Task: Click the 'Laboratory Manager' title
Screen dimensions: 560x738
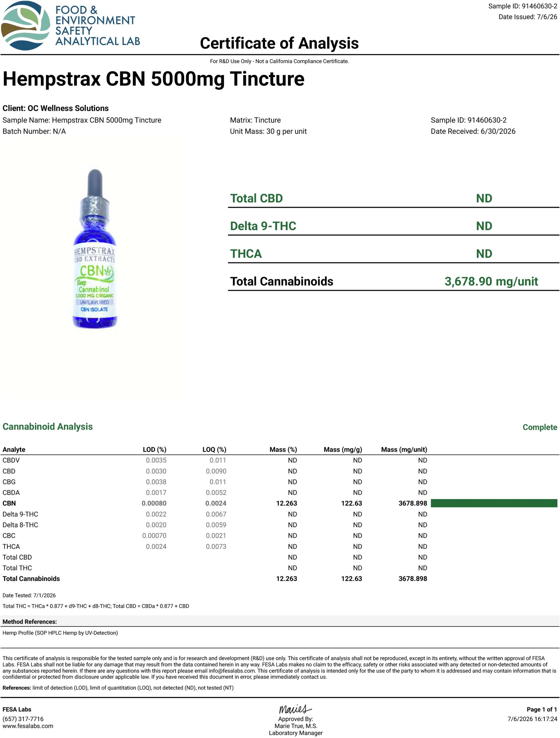Action: tap(296, 733)
